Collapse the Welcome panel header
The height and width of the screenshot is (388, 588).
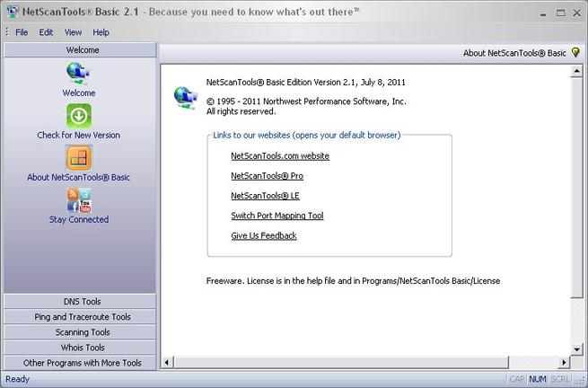coord(80,50)
